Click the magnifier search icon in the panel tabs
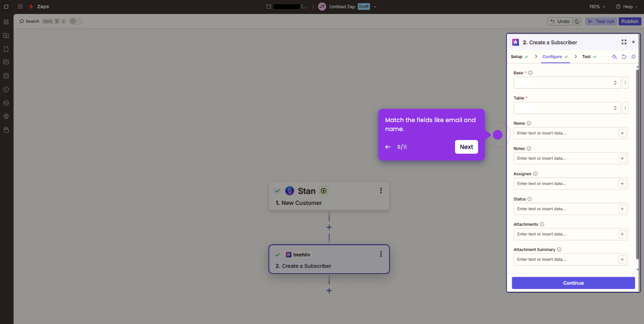The width and height of the screenshot is (644, 324). click(x=633, y=56)
